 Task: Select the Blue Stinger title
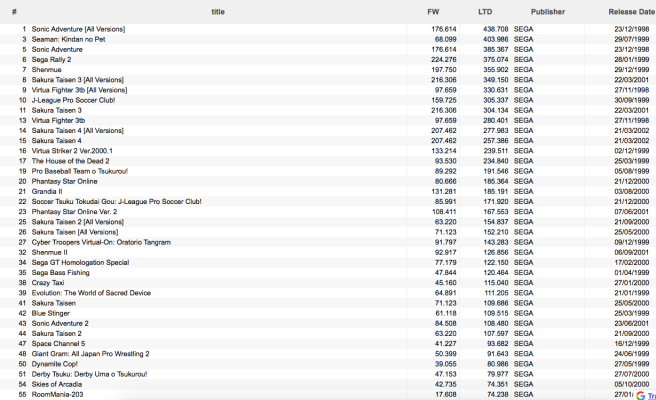click(x=51, y=313)
